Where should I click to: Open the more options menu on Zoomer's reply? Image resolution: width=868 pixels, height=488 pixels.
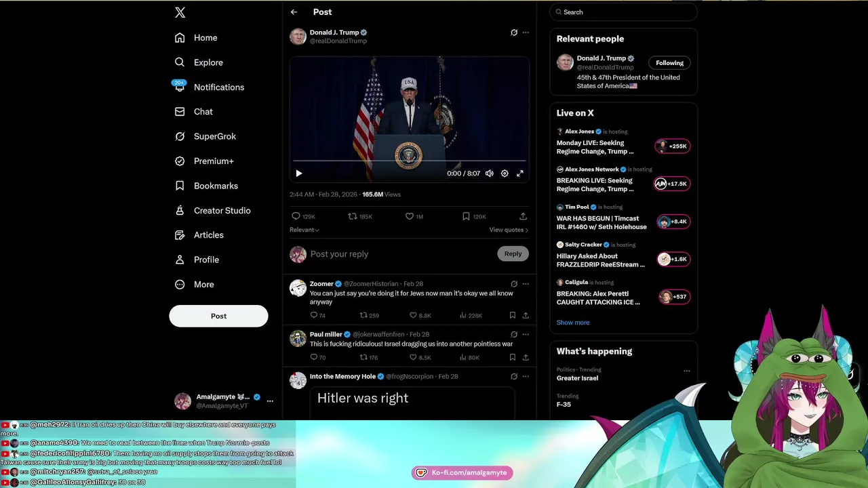coord(526,284)
